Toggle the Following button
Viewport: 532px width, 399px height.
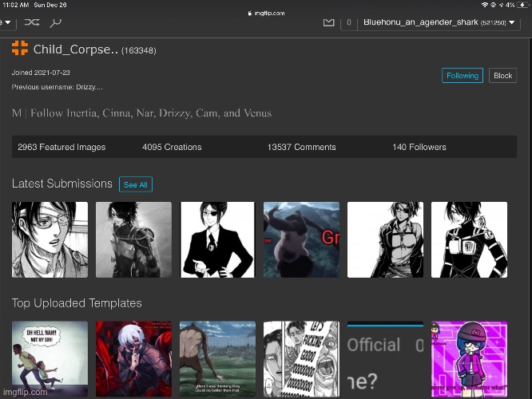[463, 76]
